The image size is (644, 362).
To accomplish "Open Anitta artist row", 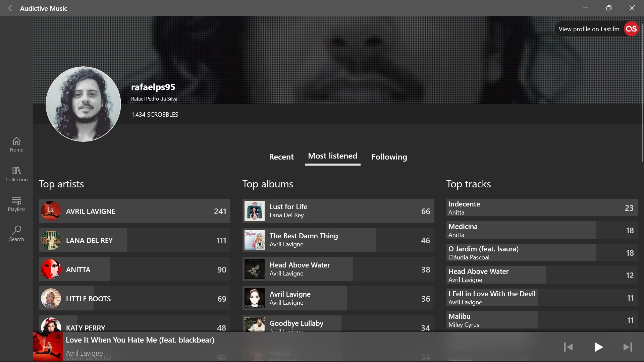I will (x=135, y=269).
